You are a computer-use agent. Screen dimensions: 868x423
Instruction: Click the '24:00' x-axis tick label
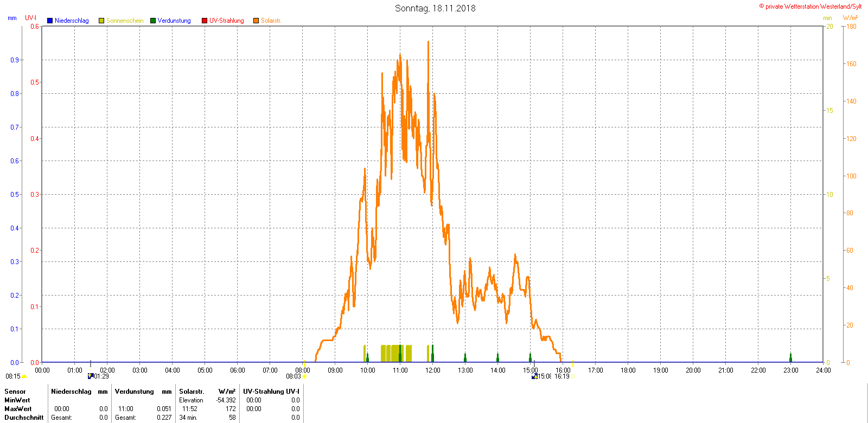pyautogui.click(x=824, y=370)
